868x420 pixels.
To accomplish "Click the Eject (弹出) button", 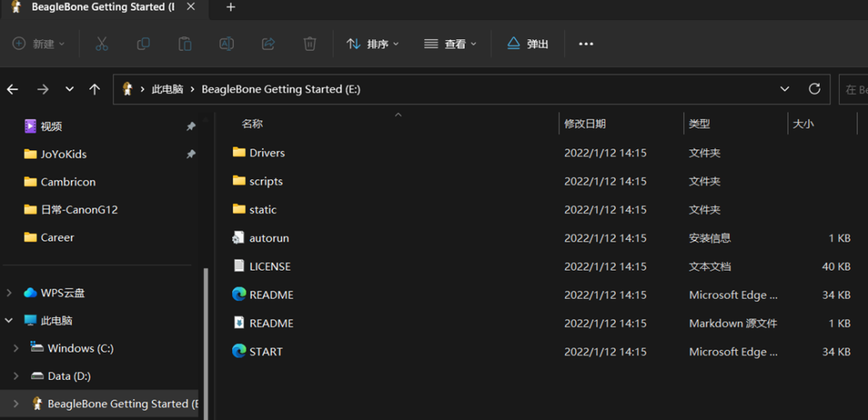I will (x=527, y=43).
